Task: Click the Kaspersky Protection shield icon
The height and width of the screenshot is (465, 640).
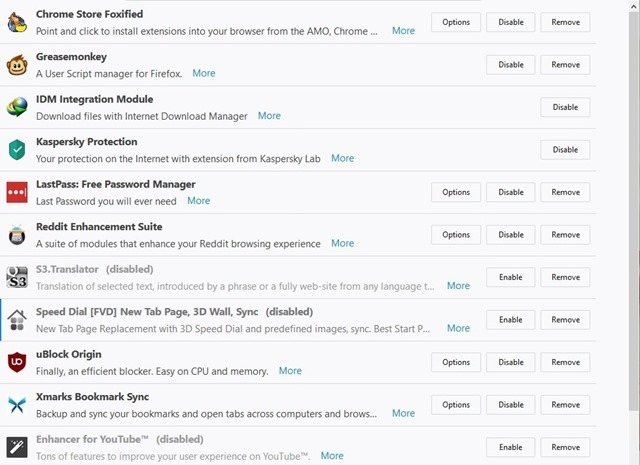Action: click(x=17, y=150)
